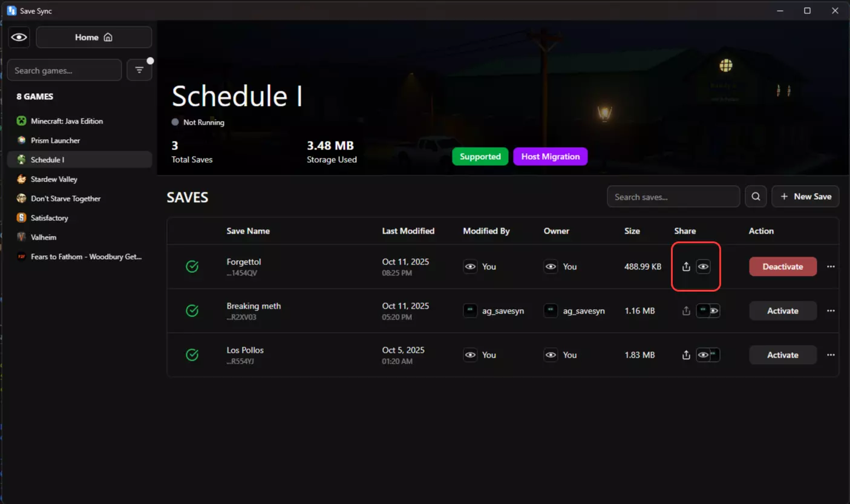850x504 pixels.
Task: Deactivate the Forgettol save
Action: [x=783, y=267]
